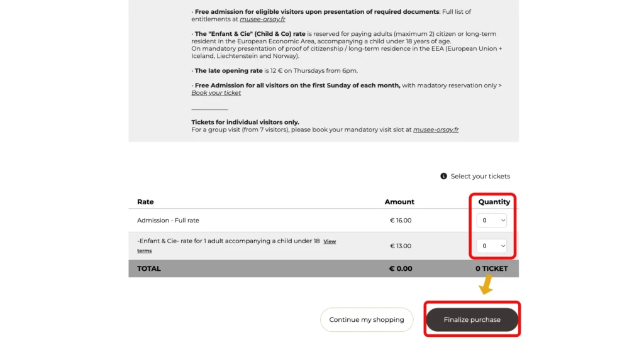Click the Quantity column header
Image resolution: width=644 pixels, height=362 pixels.
(x=494, y=202)
